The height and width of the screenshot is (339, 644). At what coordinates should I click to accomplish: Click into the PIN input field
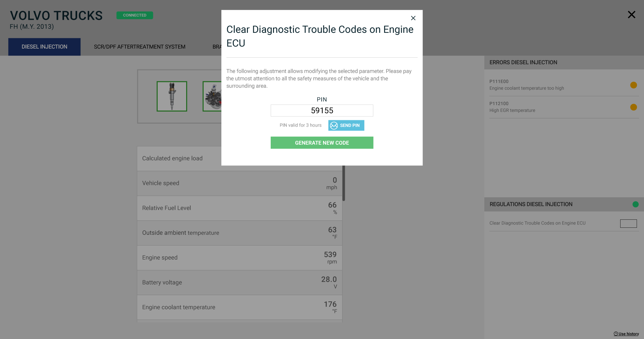pos(322,111)
